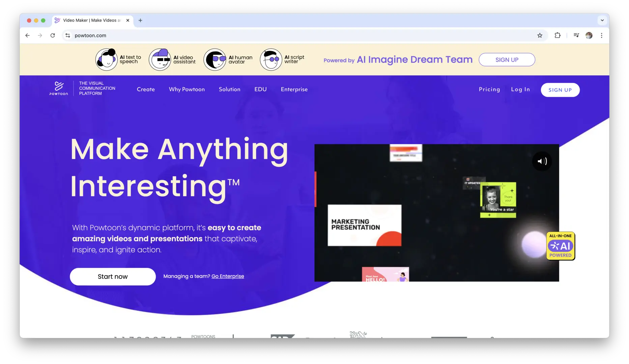Click the AI human avatar face icon

point(215,59)
